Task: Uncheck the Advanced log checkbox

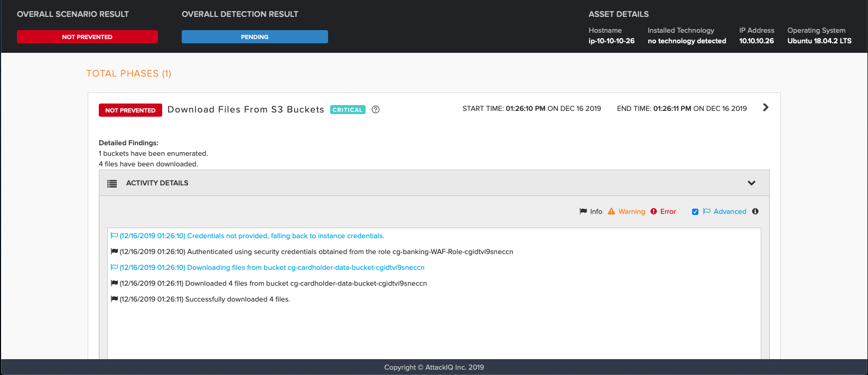Action: point(695,212)
